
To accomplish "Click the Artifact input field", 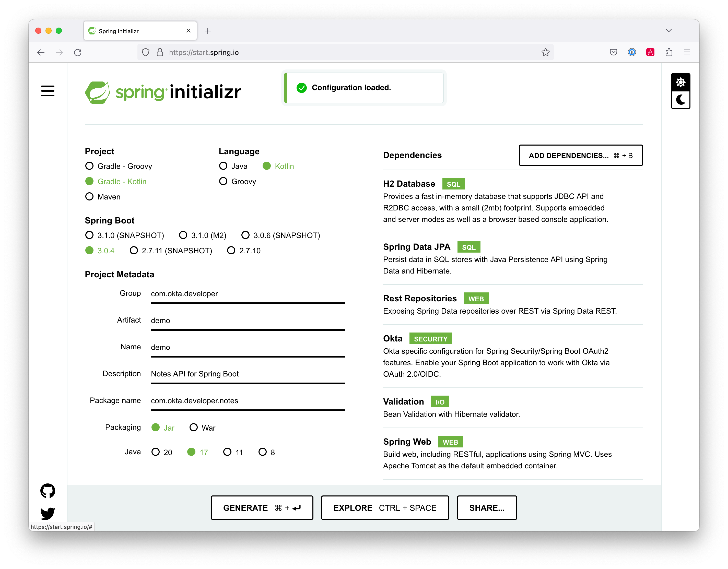I will [248, 321].
